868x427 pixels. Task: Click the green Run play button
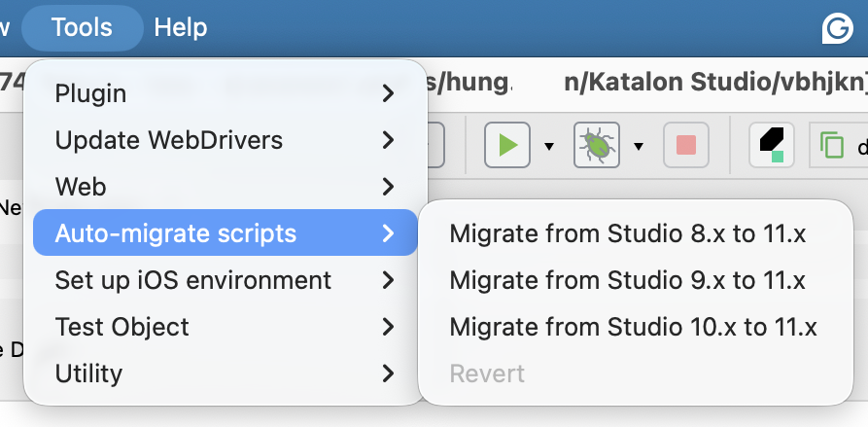[x=507, y=145]
